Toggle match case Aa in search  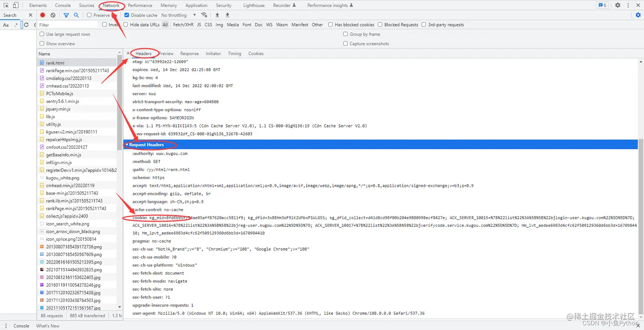click(6, 25)
